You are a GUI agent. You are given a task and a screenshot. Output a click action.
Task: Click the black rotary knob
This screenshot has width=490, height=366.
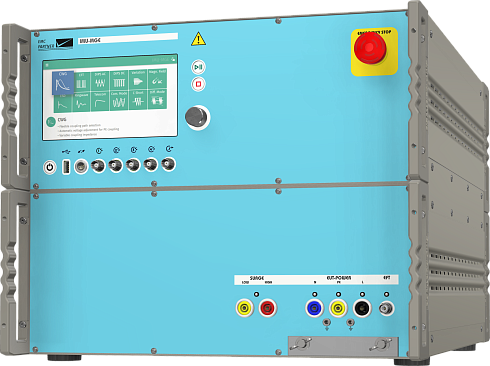coord(197,117)
